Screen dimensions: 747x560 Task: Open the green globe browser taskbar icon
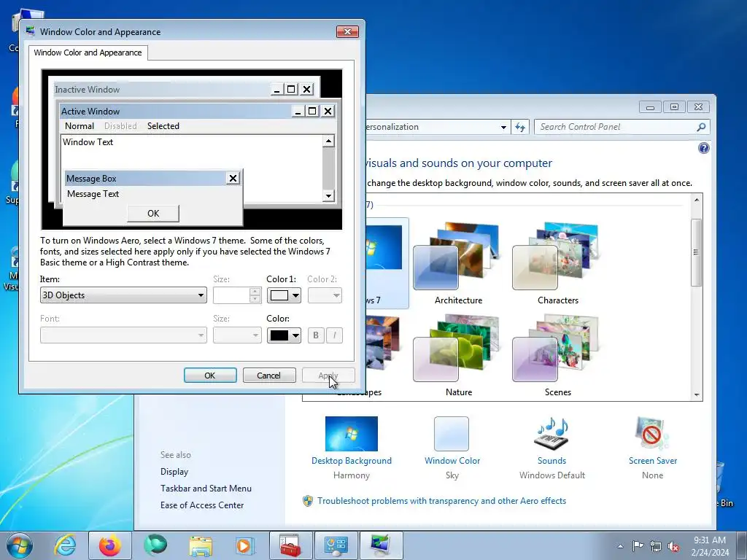pos(155,545)
